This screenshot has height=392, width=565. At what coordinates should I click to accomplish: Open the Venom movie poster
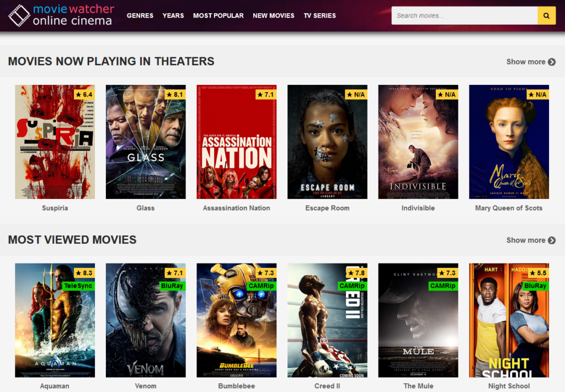click(146, 320)
